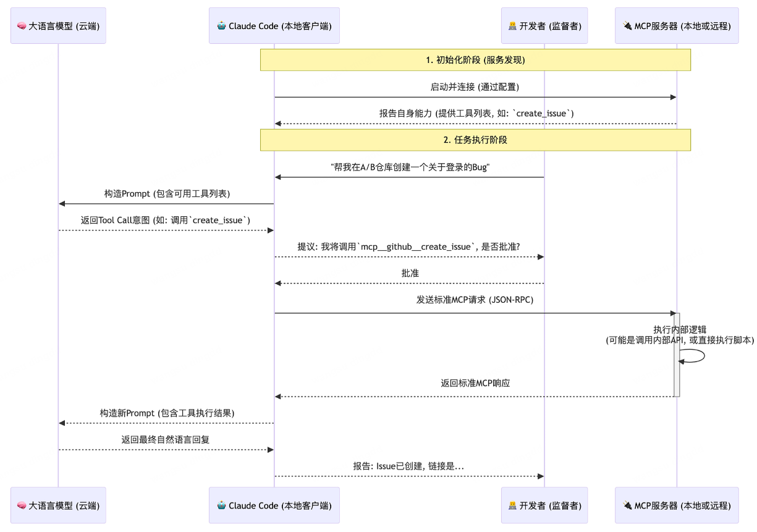Click the robot icon in the top Claude Code box
The height and width of the screenshot is (532, 757).
pyautogui.click(x=222, y=26)
